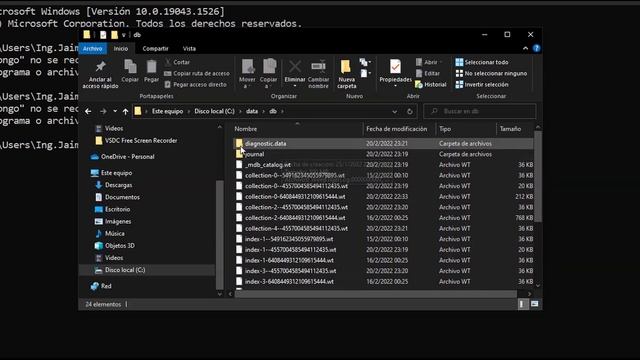
Task: Click Cortar scissors option
Action: click(178, 62)
